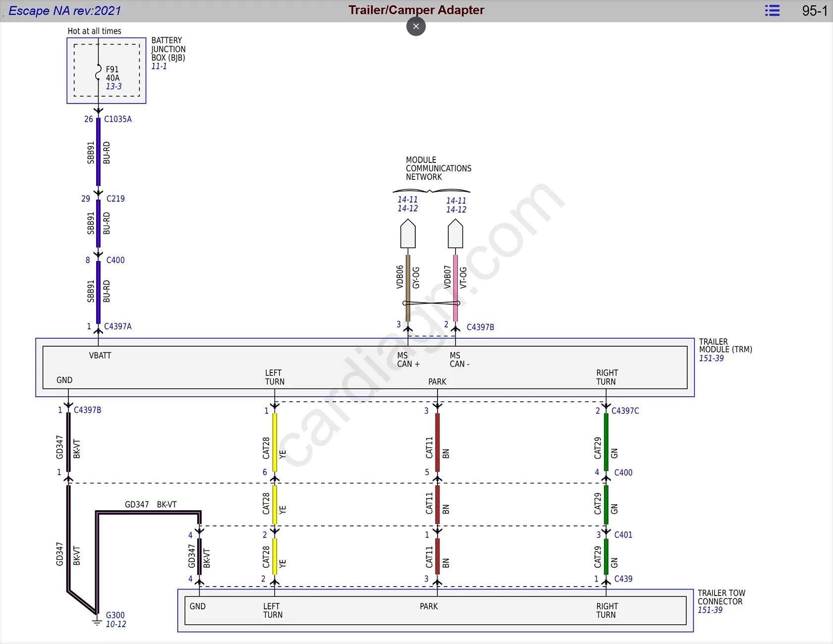Click the Escape NA rev:2021 title
The width and height of the screenshot is (833, 644).
(64, 10)
